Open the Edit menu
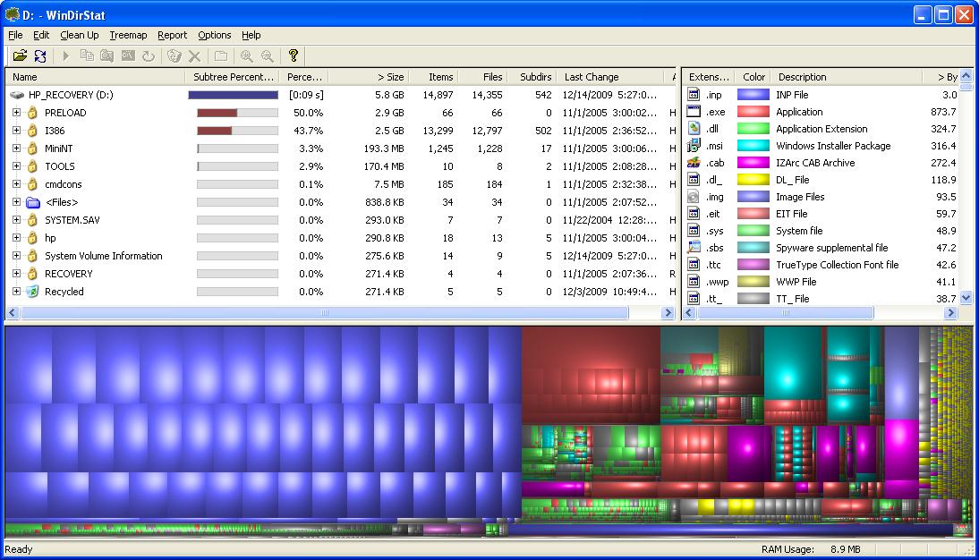Viewport: 979px width, 560px height. 41,35
